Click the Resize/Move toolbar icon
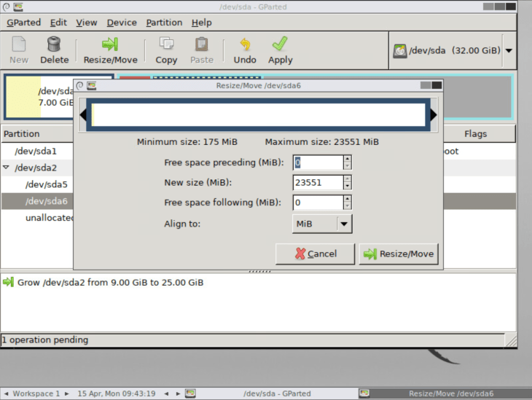Image resolution: width=532 pixels, height=400 pixels. tap(110, 44)
